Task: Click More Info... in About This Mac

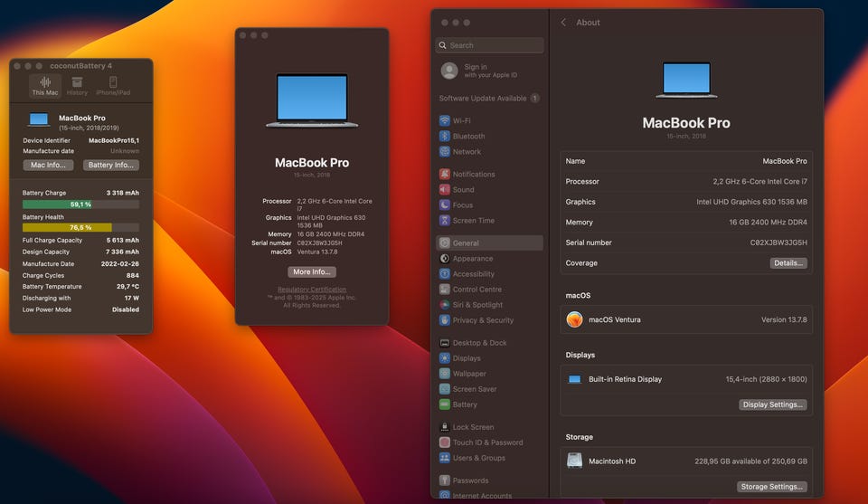Action: coord(312,272)
